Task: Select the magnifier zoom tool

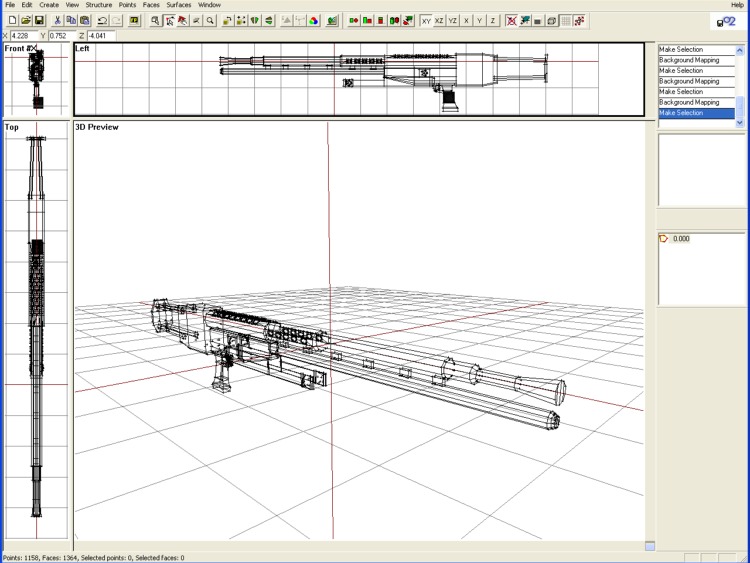Action: (x=210, y=20)
